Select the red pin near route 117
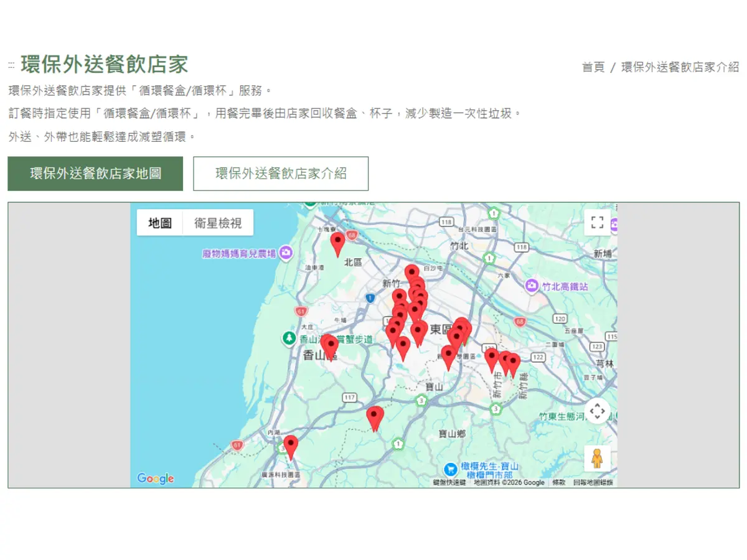 pyautogui.click(x=374, y=419)
